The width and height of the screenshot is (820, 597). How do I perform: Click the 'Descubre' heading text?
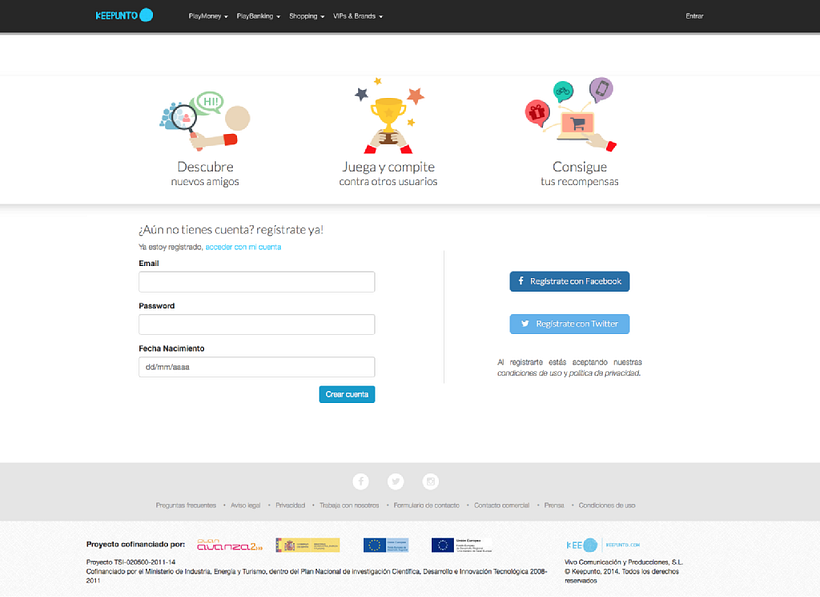click(x=205, y=167)
